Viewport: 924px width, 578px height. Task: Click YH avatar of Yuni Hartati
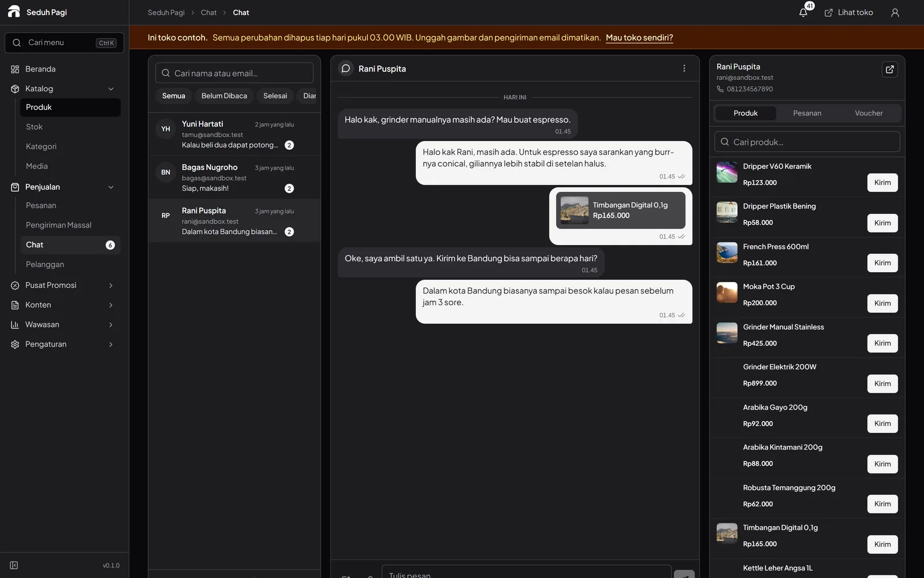tap(166, 129)
